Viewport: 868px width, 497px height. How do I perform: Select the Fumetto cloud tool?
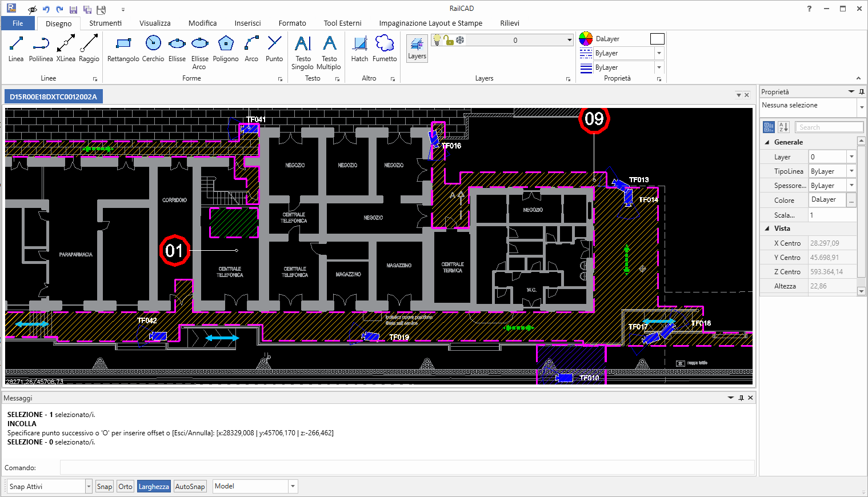tap(385, 49)
